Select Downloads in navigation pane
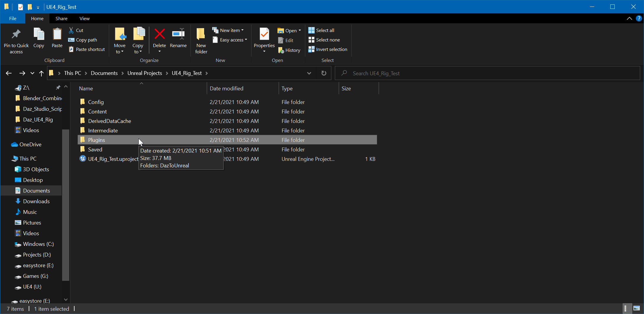Image resolution: width=644 pixels, height=314 pixels. pos(32,201)
